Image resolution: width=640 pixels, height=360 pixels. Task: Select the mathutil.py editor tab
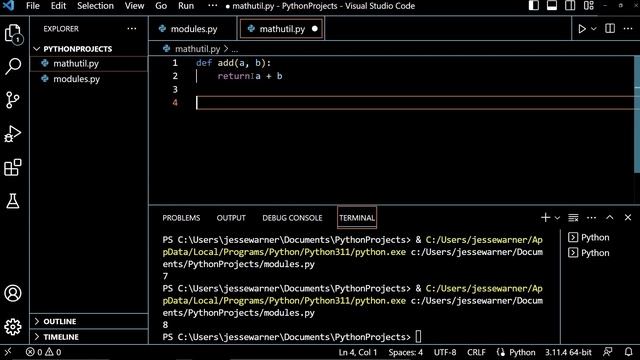tap(282, 29)
